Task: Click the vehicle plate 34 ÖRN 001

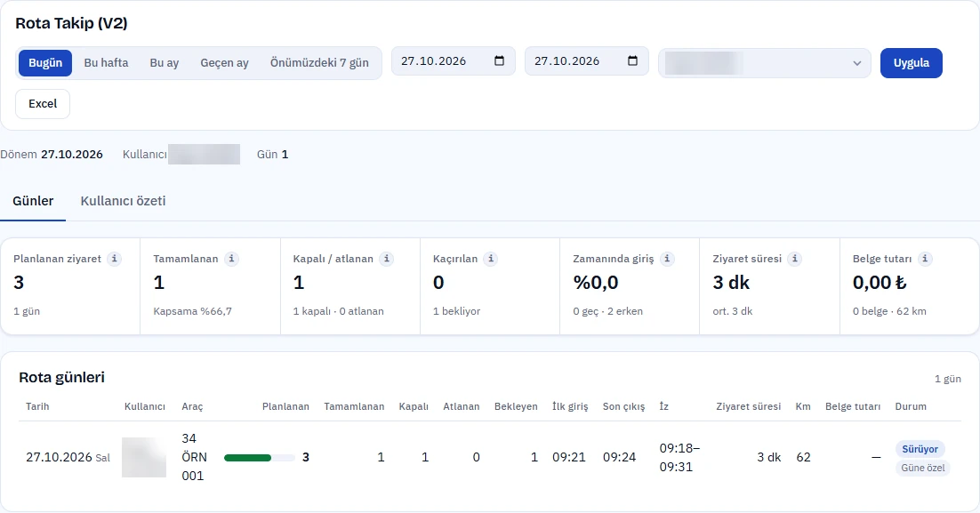Action: point(194,457)
